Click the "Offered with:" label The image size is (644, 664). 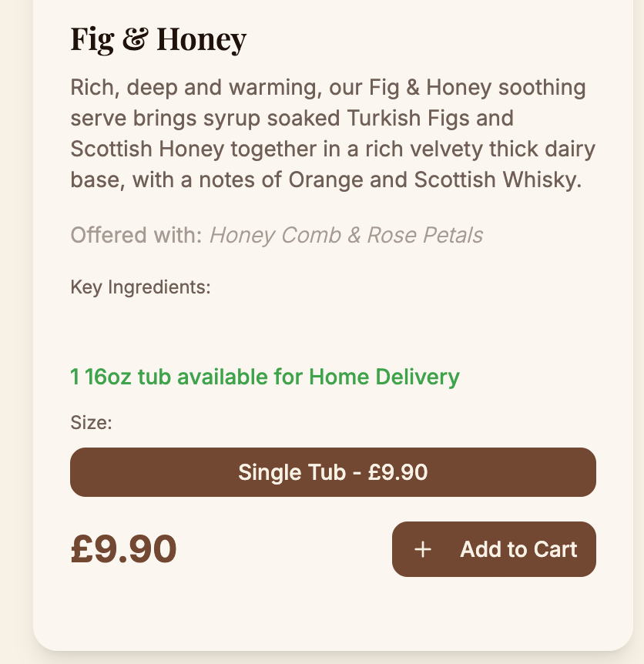point(137,235)
